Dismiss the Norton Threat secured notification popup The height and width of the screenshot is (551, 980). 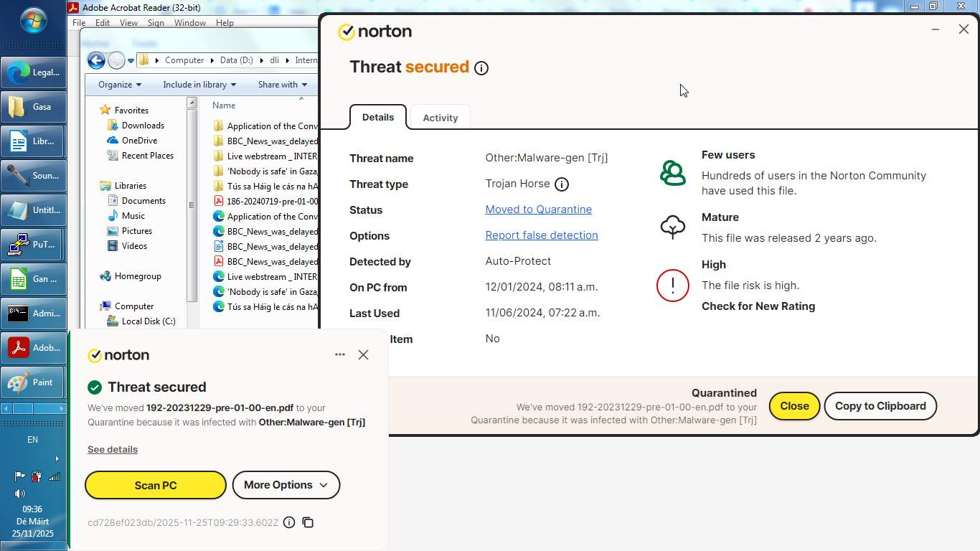pos(363,354)
